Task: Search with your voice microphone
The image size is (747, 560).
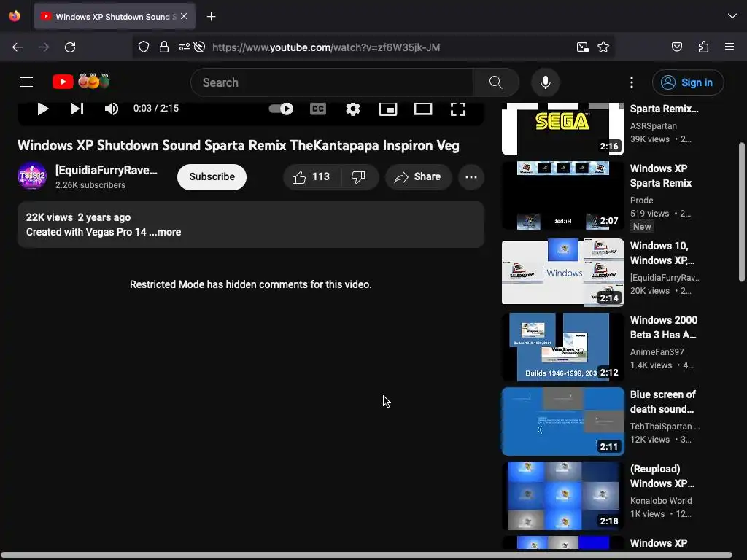Action: pyautogui.click(x=546, y=82)
